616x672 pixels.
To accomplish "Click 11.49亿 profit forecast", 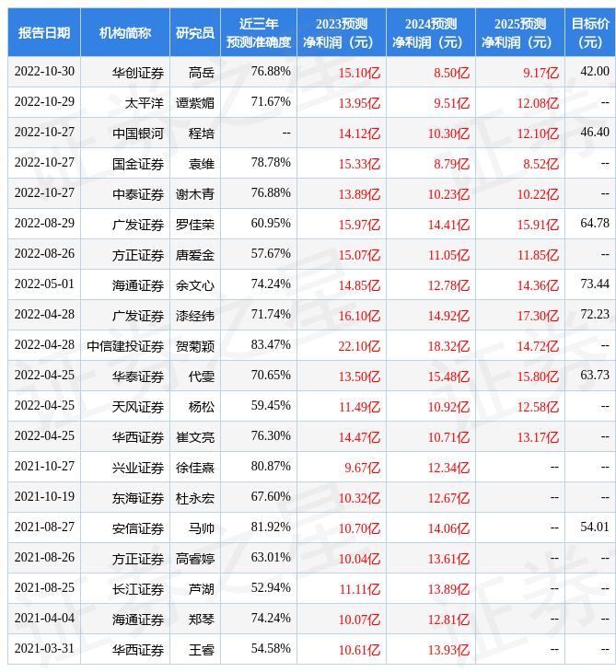I will click(359, 408).
